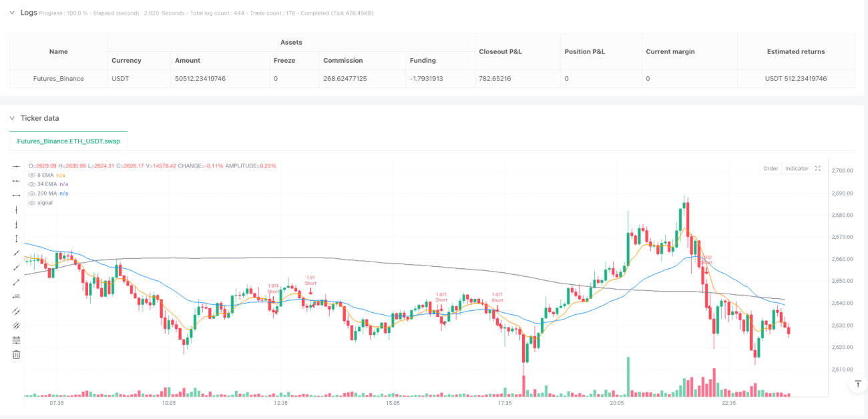Click the Order button on chart
Screen dimensions: 868x419
771,168
